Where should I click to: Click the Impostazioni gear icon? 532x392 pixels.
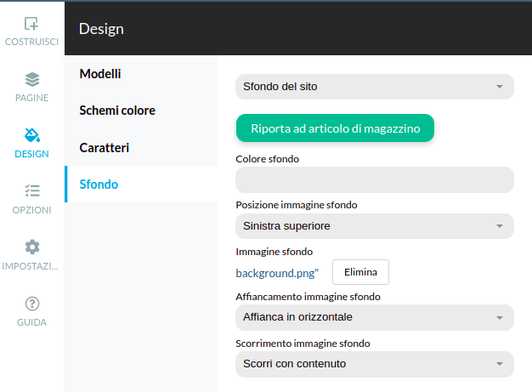[31, 247]
